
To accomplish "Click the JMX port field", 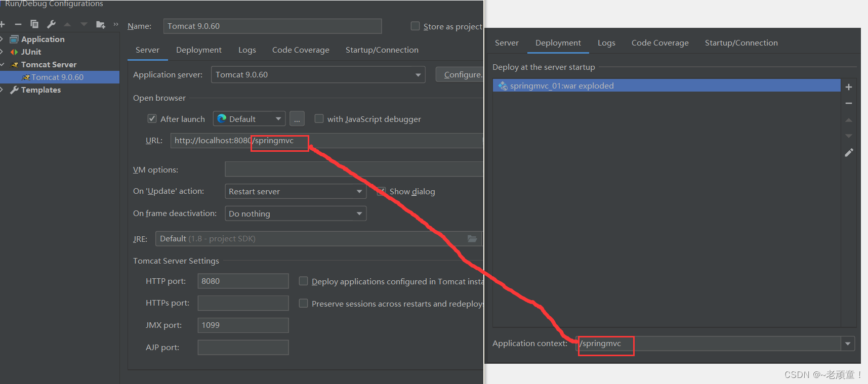I will click(243, 325).
